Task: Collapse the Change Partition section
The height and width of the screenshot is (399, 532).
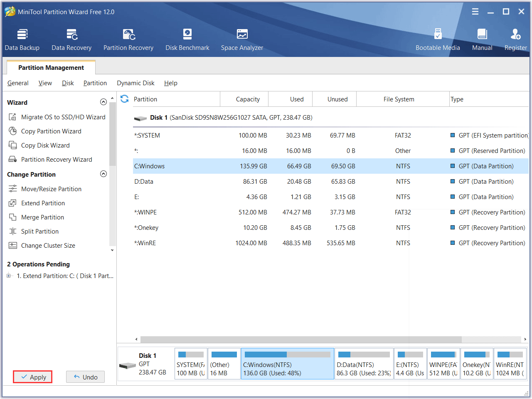Action: click(103, 174)
